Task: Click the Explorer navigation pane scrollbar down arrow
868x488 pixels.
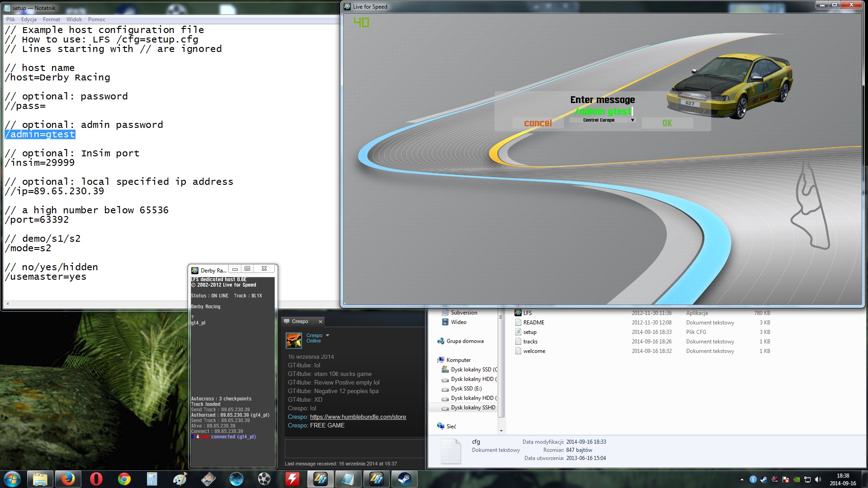Action: pyautogui.click(x=501, y=431)
